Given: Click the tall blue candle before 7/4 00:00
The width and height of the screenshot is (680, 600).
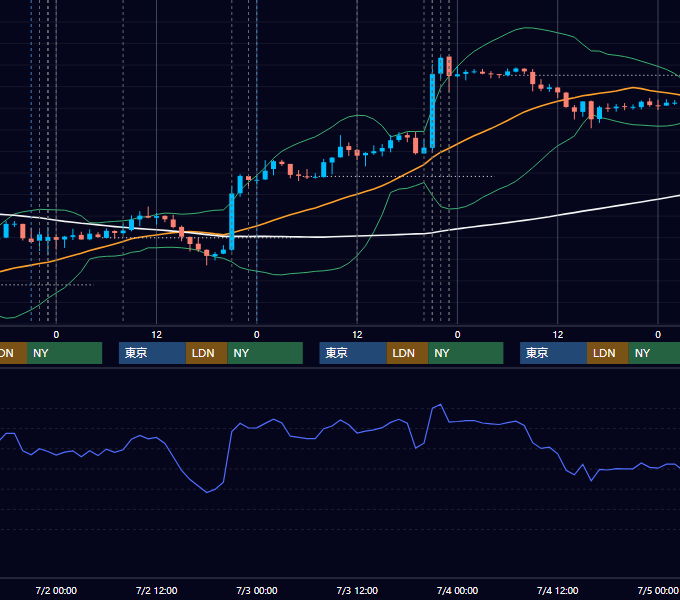Looking at the screenshot, I should coord(432,112).
